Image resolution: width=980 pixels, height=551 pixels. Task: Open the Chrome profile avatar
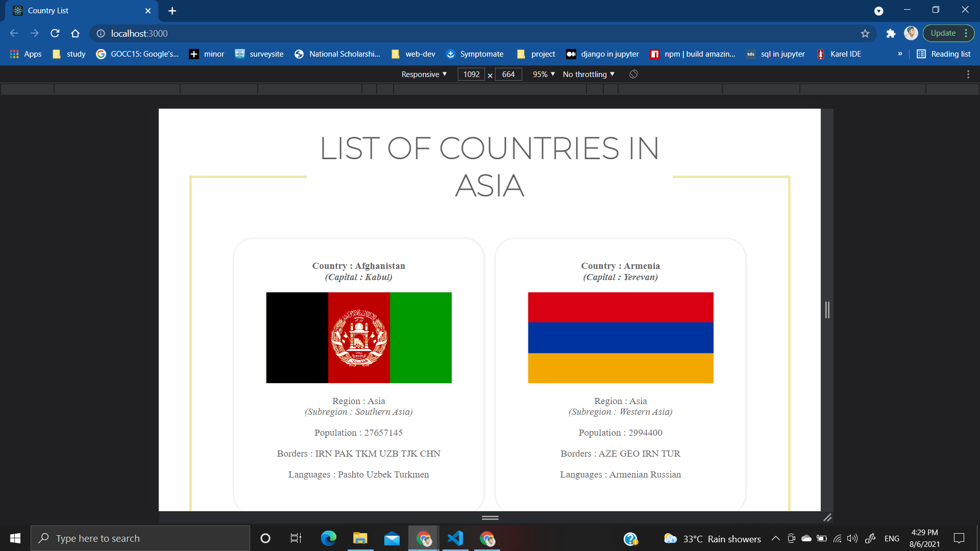[911, 33]
